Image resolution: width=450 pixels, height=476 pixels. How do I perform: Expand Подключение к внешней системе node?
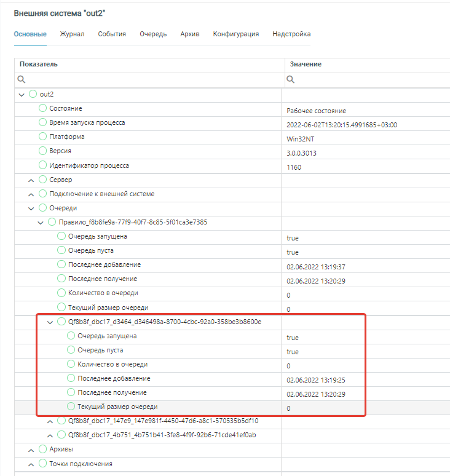point(31,194)
